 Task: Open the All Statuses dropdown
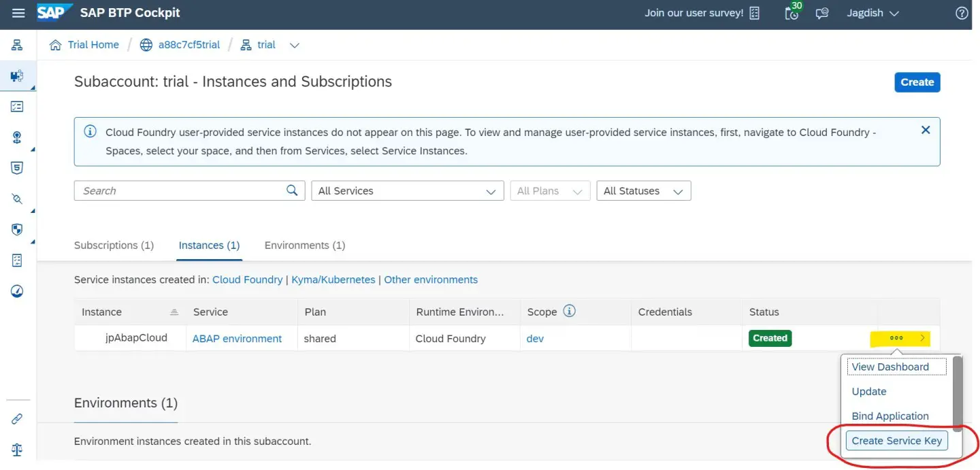[643, 191]
